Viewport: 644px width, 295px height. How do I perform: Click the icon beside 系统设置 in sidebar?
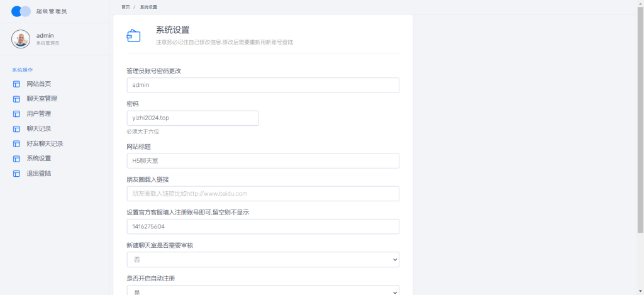16,159
